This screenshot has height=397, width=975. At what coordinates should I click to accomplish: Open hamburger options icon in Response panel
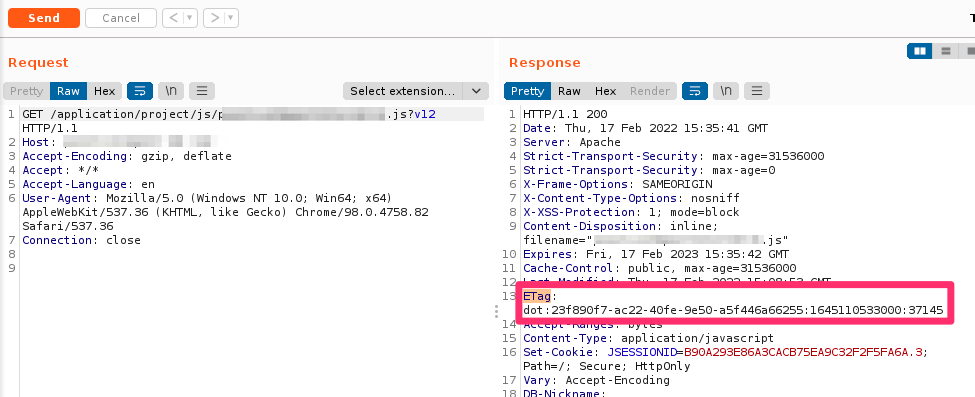(757, 91)
